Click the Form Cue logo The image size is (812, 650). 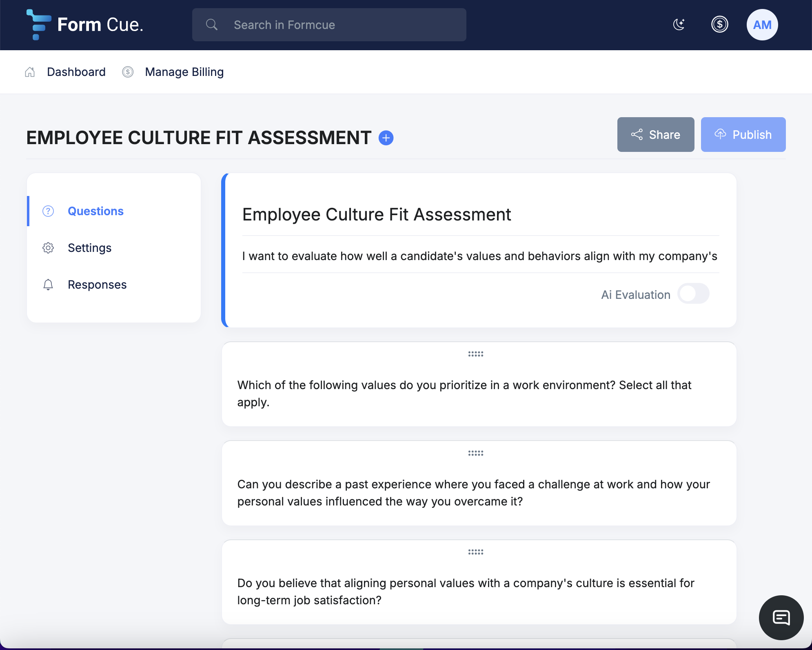point(85,24)
